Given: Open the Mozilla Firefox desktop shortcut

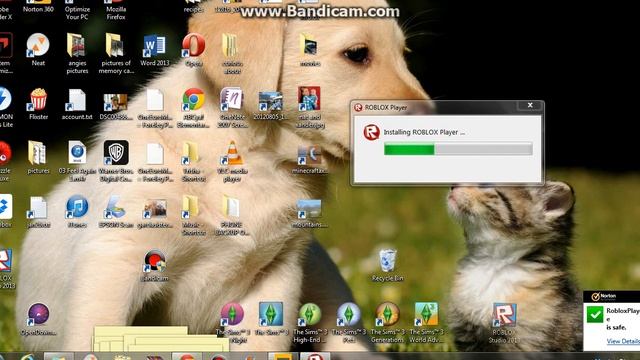Looking at the screenshot, I should (x=116, y=10).
